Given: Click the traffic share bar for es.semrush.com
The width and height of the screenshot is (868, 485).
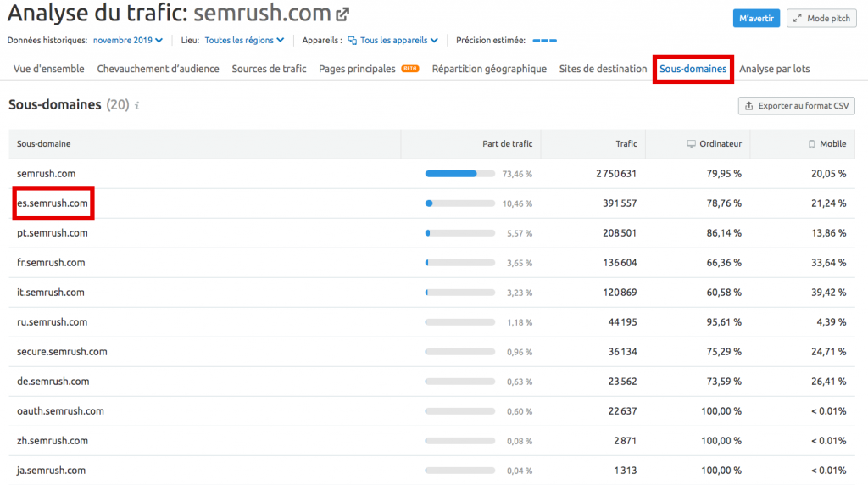Looking at the screenshot, I should coord(460,203).
